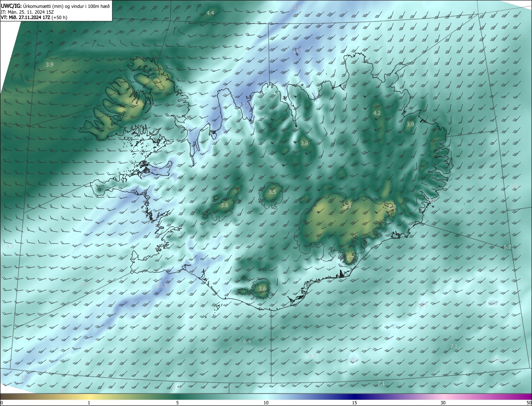Viewport: 532px width, 406px height.
Task: Click the yellow color at scale value 1
Action: (x=89, y=397)
